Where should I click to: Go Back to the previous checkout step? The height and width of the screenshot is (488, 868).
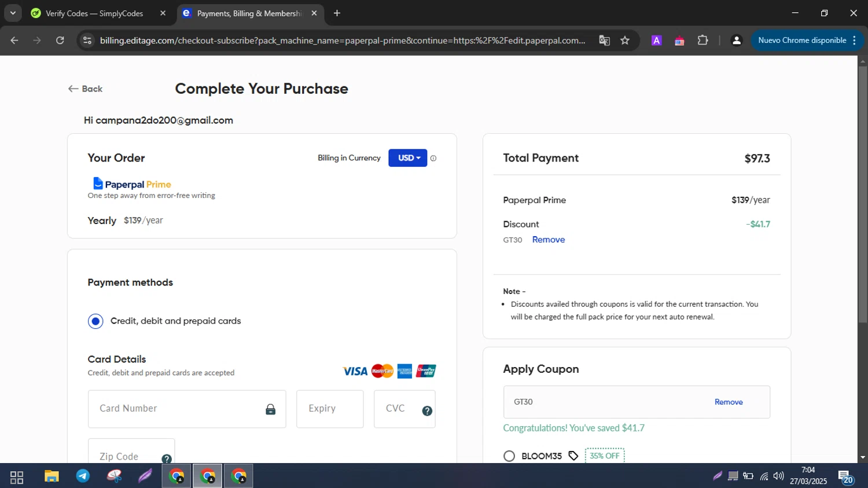(x=85, y=89)
